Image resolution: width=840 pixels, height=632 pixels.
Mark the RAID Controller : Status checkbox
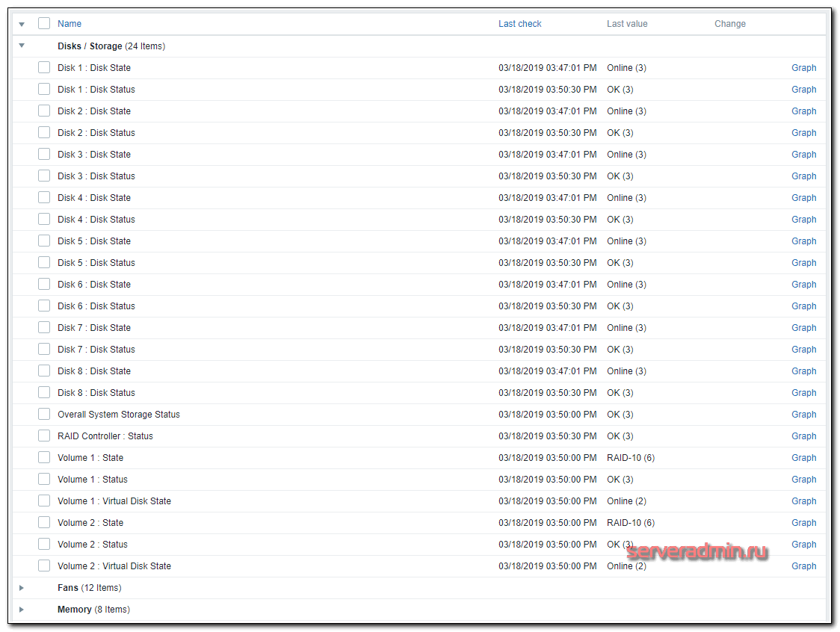(x=44, y=436)
